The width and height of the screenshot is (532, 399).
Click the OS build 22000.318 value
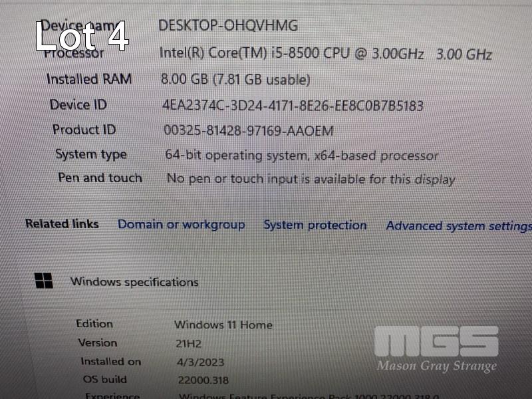[x=203, y=380]
